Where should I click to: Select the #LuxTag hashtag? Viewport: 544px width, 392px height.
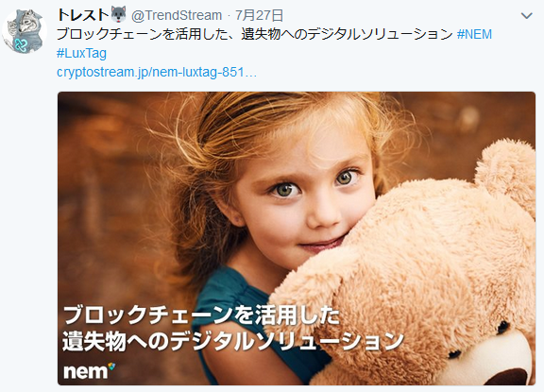(x=81, y=54)
